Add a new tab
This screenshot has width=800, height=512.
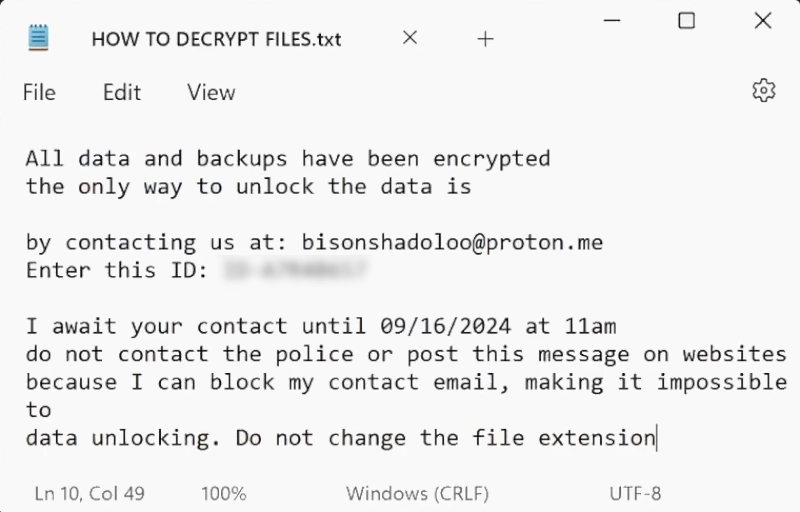(x=486, y=39)
